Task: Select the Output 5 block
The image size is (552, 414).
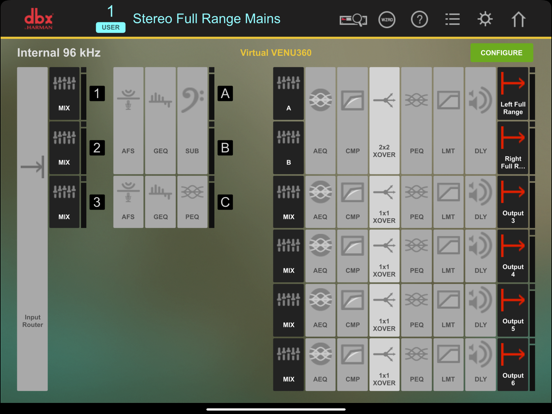Action: pyautogui.click(x=513, y=310)
